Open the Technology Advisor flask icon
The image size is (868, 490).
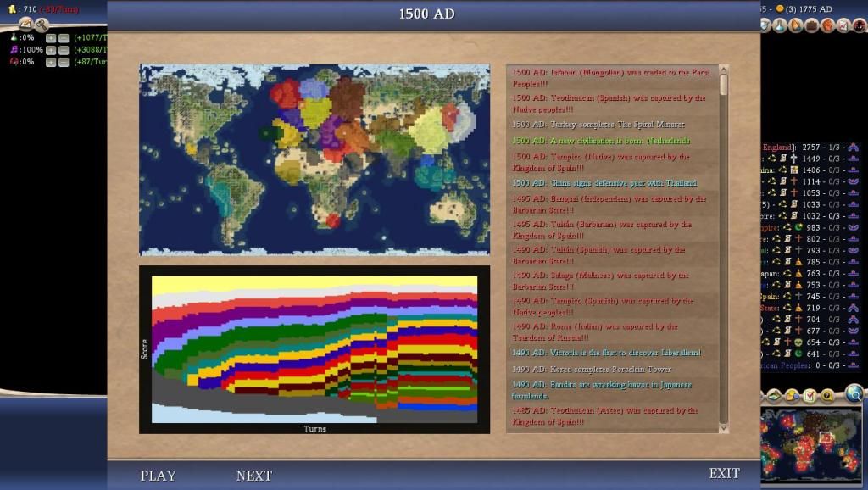pos(781,25)
